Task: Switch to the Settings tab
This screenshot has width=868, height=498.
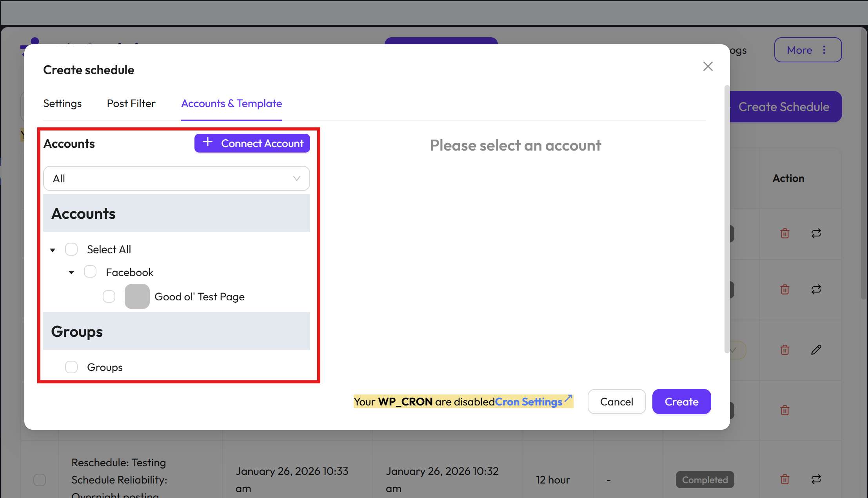Action: 62,104
